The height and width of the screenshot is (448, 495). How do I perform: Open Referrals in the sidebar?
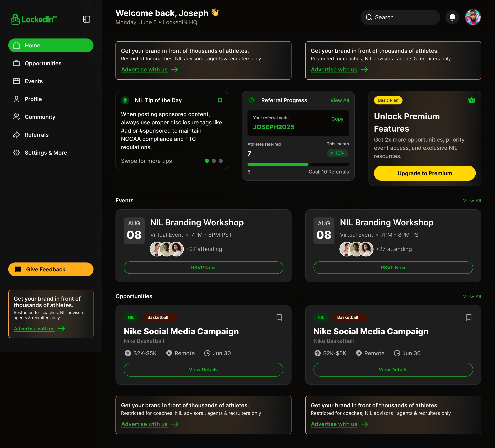tap(51, 135)
